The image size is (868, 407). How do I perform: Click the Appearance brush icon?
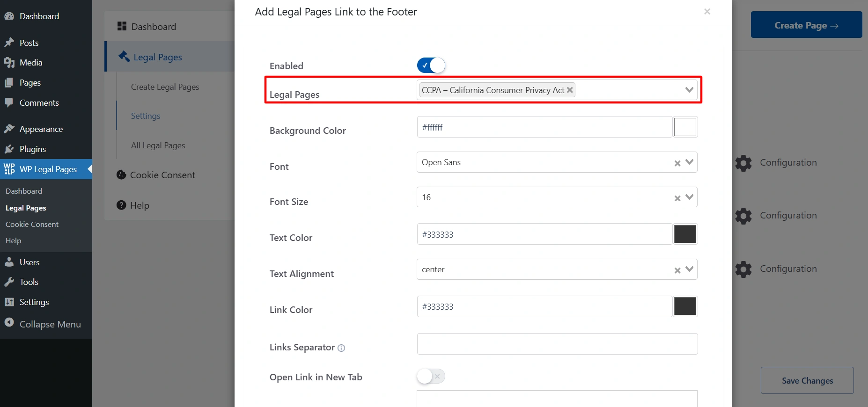pyautogui.click(x=9, y=129)
